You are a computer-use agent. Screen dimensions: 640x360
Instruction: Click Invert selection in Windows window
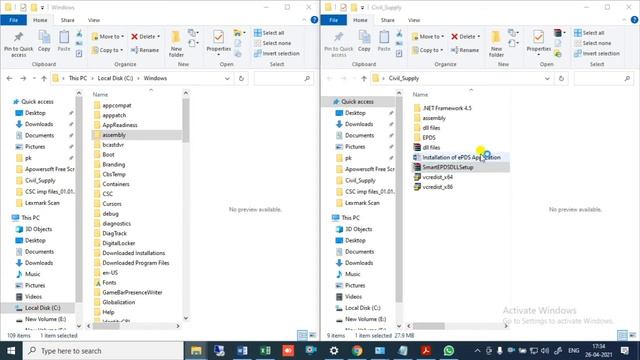[x=277, y=53]
